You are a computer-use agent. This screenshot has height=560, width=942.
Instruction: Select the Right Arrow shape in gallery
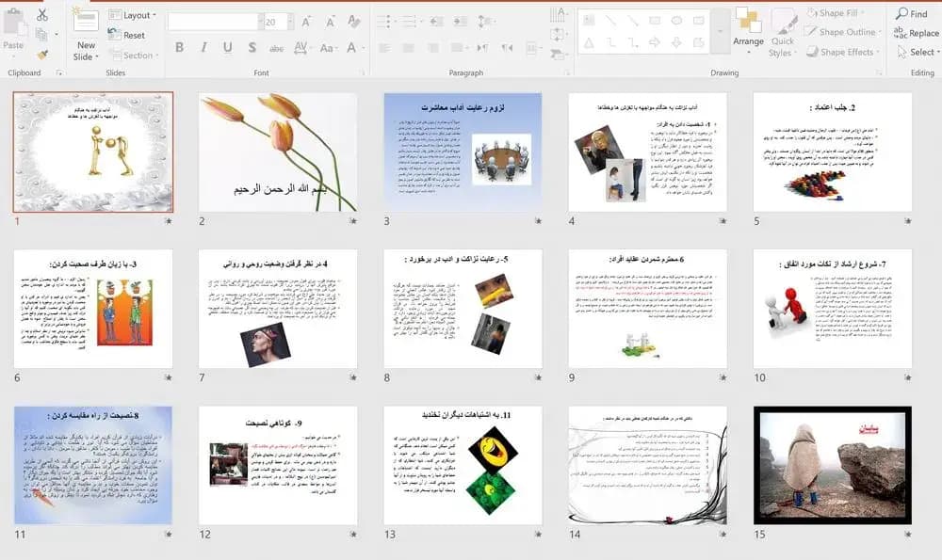pyautogui.click(x=655, y=43)
